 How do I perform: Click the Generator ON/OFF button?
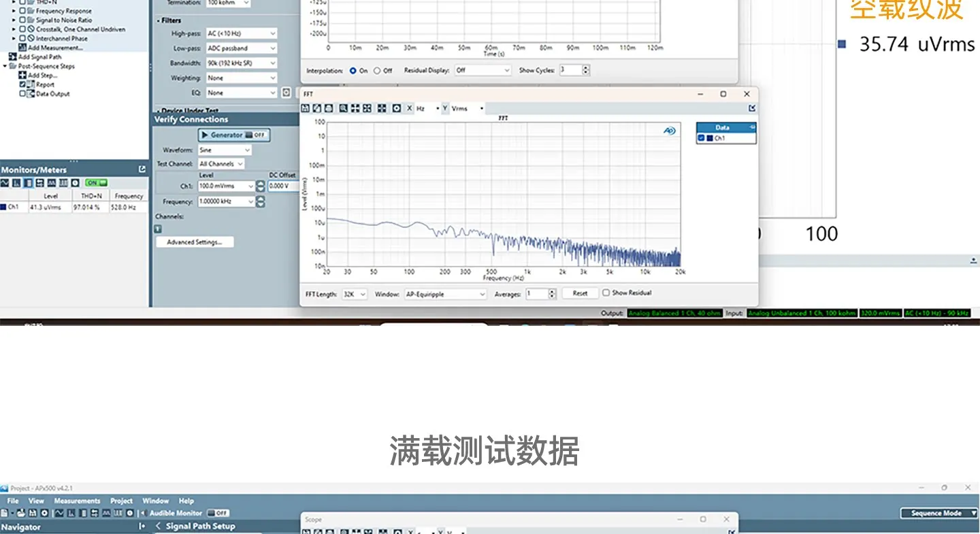[234, 135]
